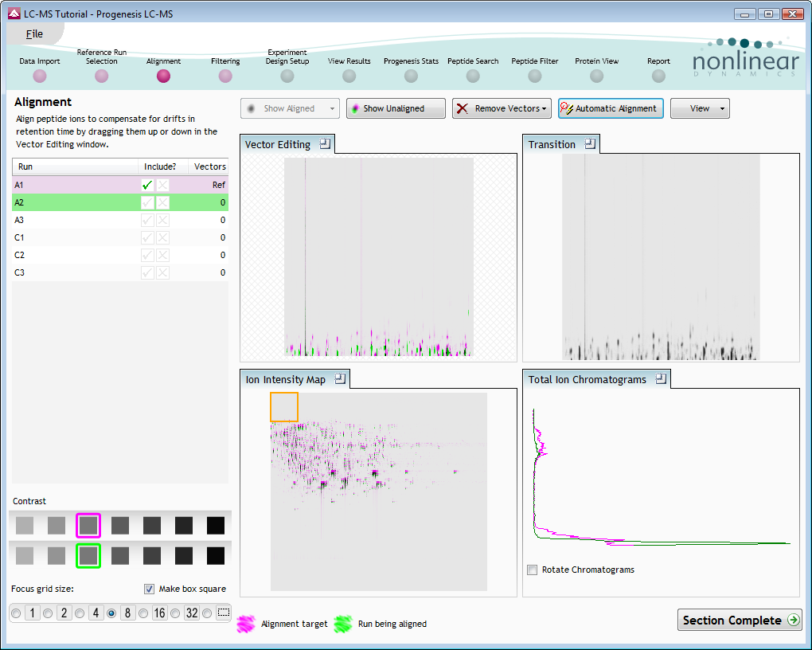Pick the black contrast swatch in the top row
The height and width of the screenshot is (650, 812).
[x=216, y=525]
